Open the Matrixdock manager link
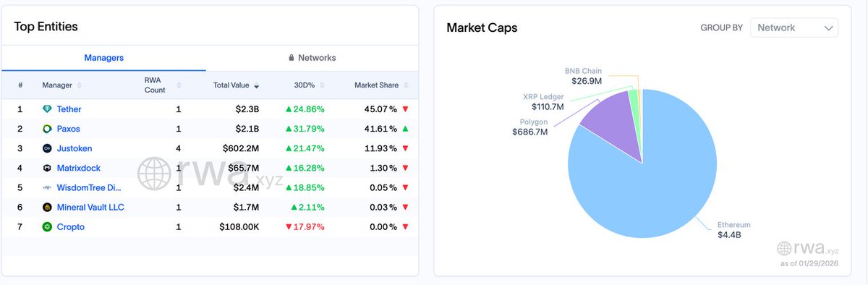This screenshot has width=868, height=285. 78,168
